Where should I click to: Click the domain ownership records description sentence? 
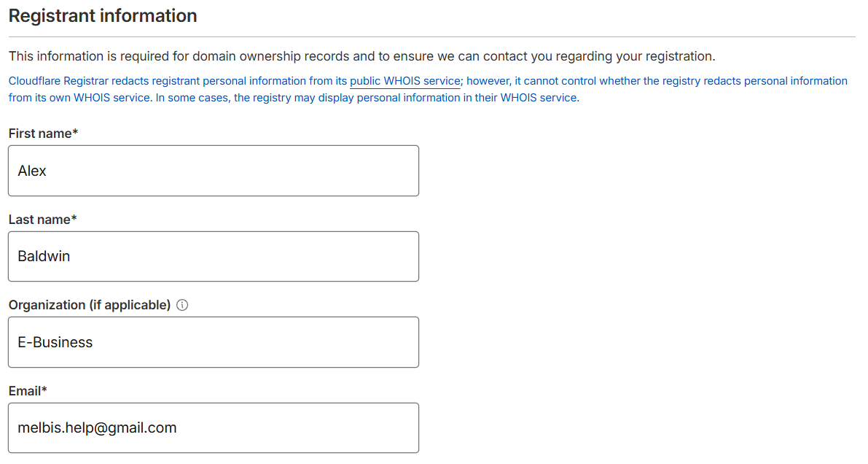(362, 57)
